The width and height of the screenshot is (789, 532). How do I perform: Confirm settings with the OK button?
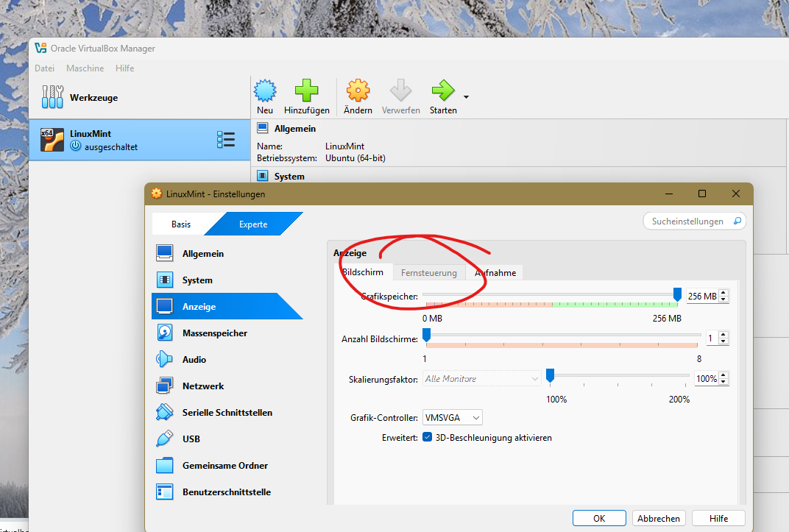click(x=599, y=518)
